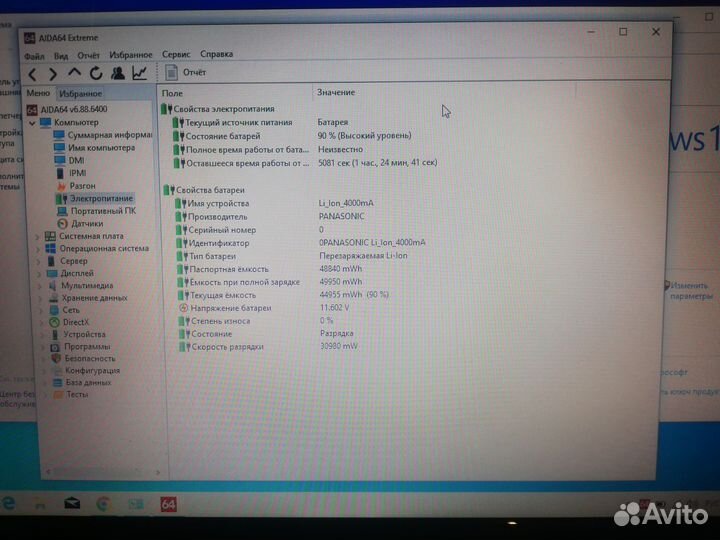
Task: Click the Сеть network icon
Action: pyautogui.click(x=54, y=310)
